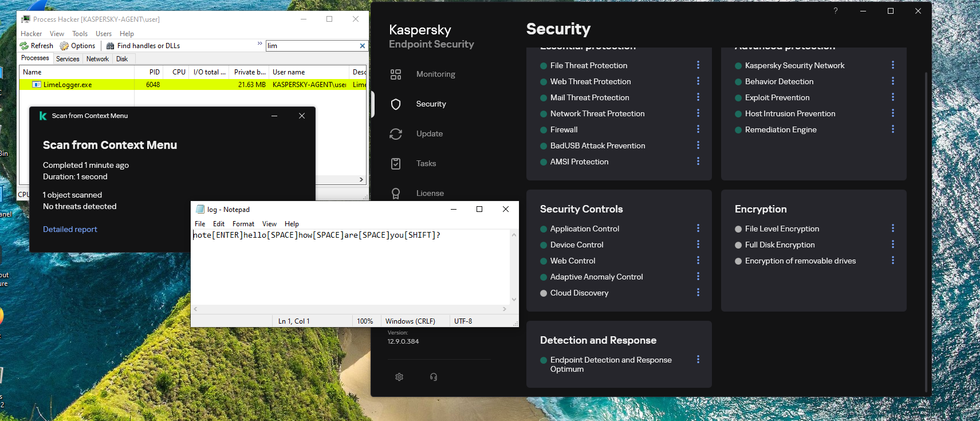Image resolution: width=980 pixels, height=421 pixels.
Task: Open options menu for Exploit Prevention
Action: pyautogui.click(x=893, y=97)
